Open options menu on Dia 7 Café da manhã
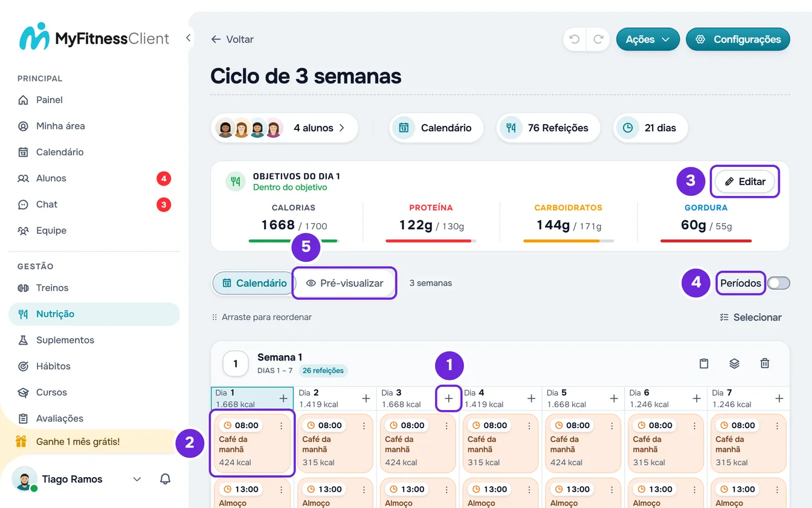Screen dimensions: 812x508 [778, 426]
